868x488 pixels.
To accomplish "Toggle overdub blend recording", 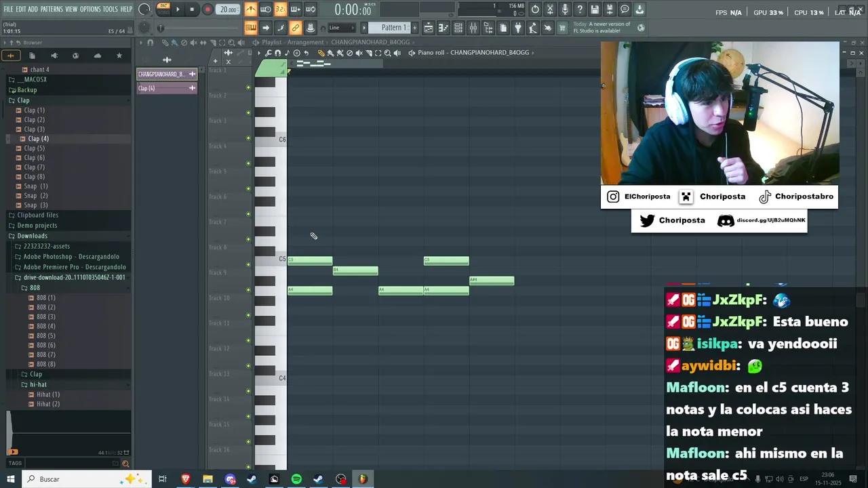I will click(295, 9).
